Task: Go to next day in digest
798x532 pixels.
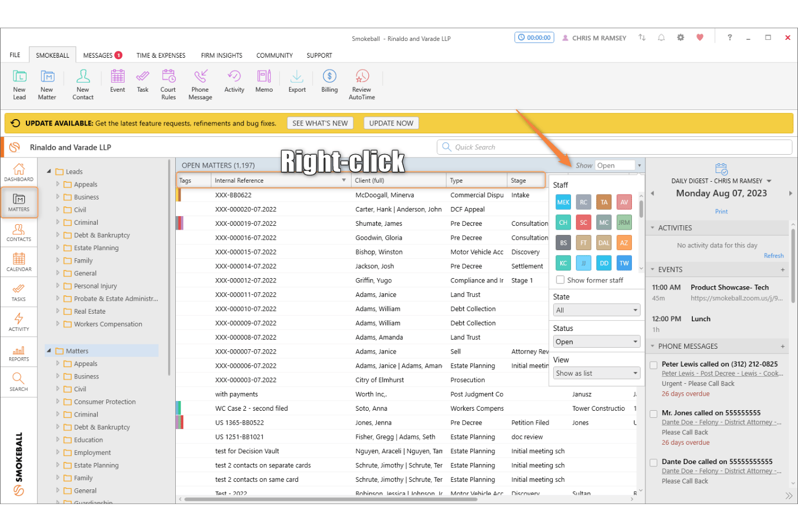Action: pyautogui.click(x=790, y=193)
